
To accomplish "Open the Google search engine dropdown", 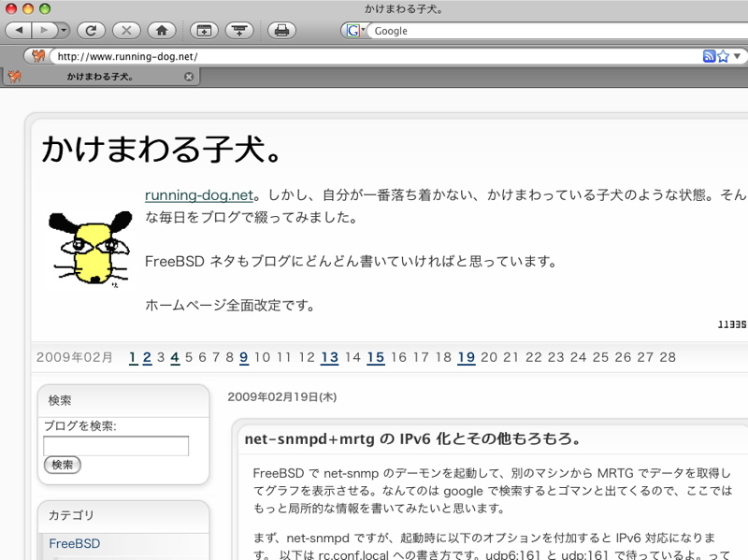I will point(355,31).
